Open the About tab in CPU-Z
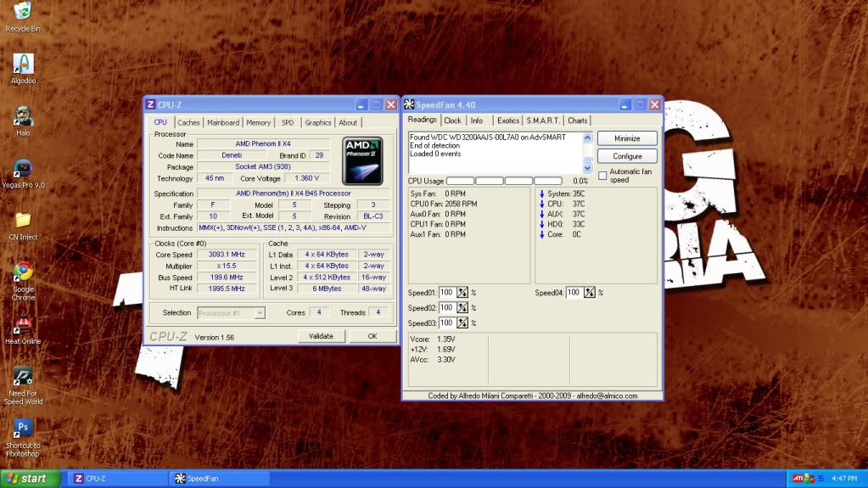The height and width of the screenshot is (488, 868). pyautogui.click(x=348, y=122)
